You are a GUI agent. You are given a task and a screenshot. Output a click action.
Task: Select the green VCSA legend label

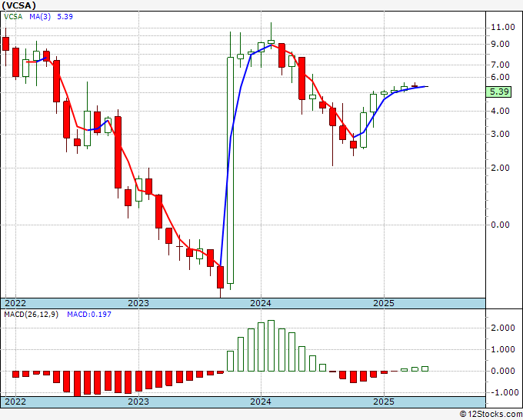click(13, 17)
